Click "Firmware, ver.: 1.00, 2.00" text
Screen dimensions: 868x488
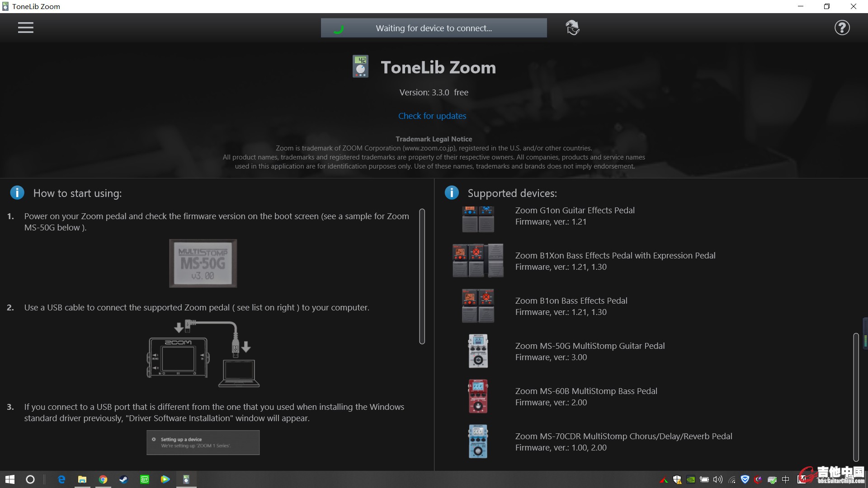tap(561, 447)
